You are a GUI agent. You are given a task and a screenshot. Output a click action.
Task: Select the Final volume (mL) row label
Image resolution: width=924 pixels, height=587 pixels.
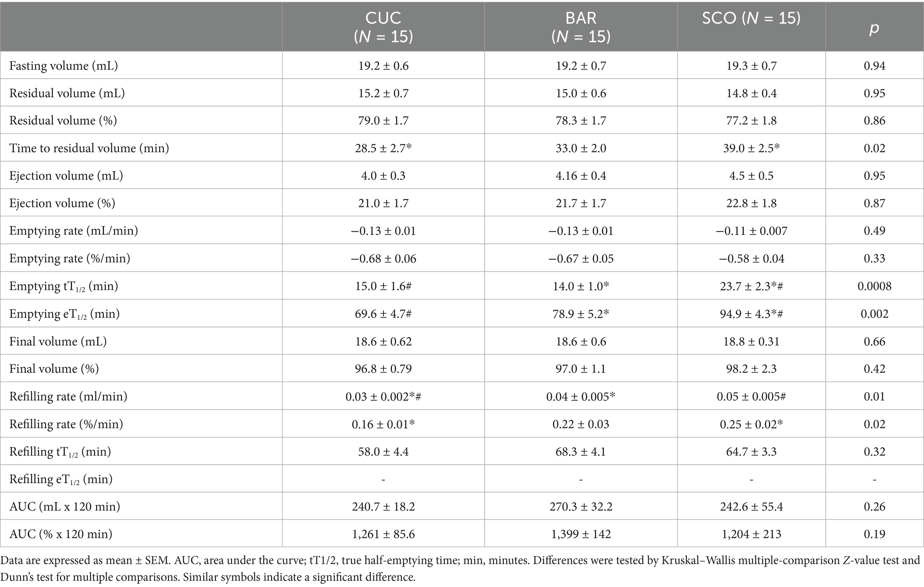(x=58, y=342)
